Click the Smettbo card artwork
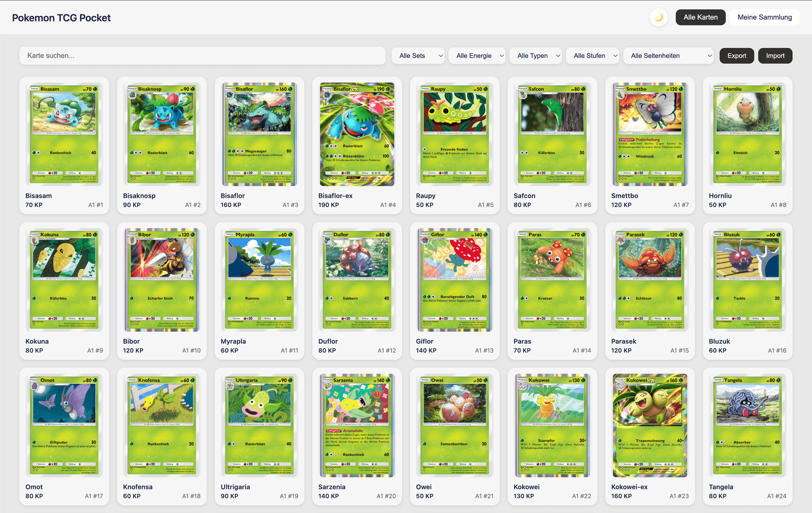The width and height of the screenshot is (812, 513). (650, 134)
